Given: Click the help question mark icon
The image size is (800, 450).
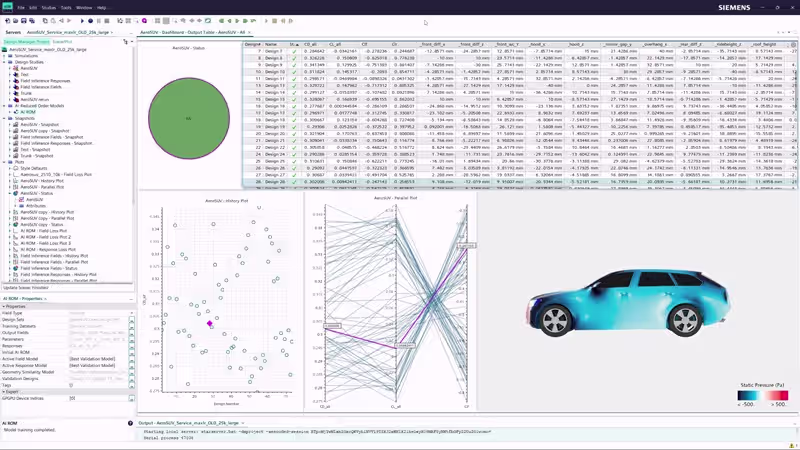Looking at the screenshot, I should (130, 423).
